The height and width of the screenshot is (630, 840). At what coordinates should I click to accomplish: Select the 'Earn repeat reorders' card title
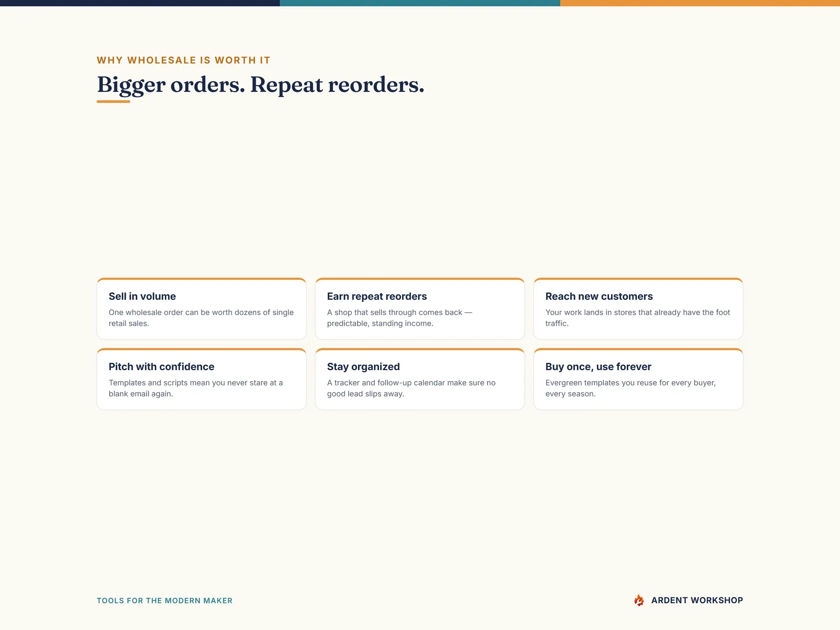(x=377, y=296)
